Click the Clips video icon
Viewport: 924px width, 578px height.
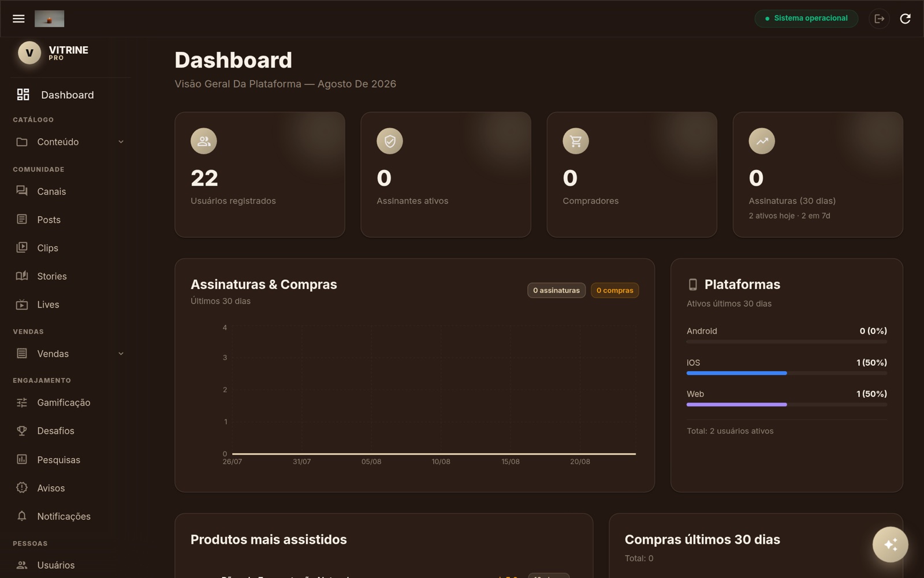coord(22,247)
